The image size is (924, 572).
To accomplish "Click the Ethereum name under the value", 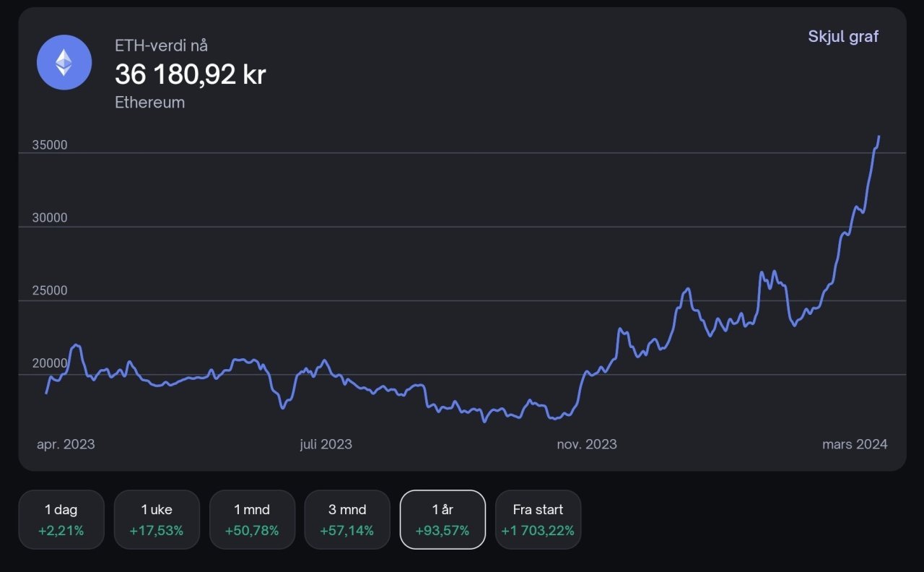I will point(150,103).
